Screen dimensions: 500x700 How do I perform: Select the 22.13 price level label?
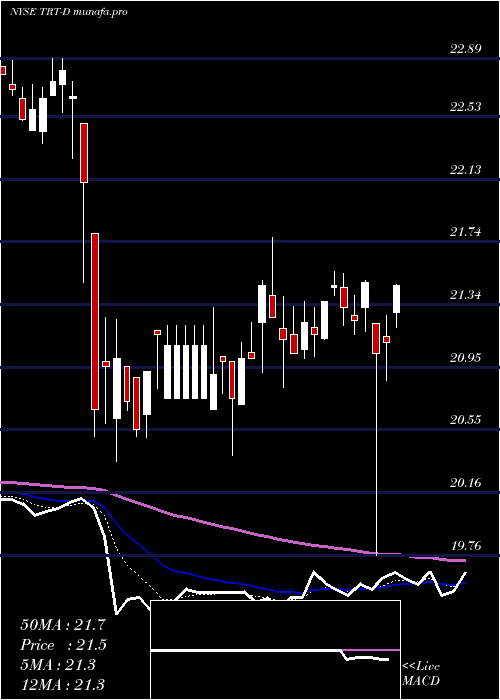(466, 169)
